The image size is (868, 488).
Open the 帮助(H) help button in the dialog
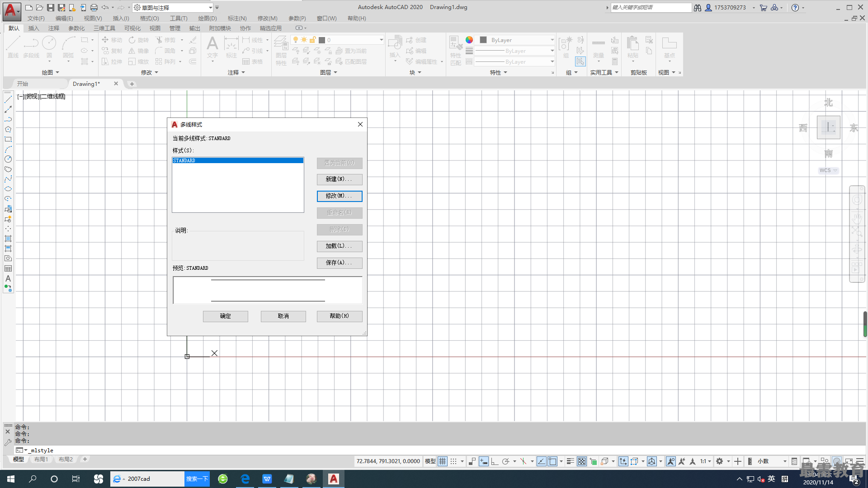339,316
